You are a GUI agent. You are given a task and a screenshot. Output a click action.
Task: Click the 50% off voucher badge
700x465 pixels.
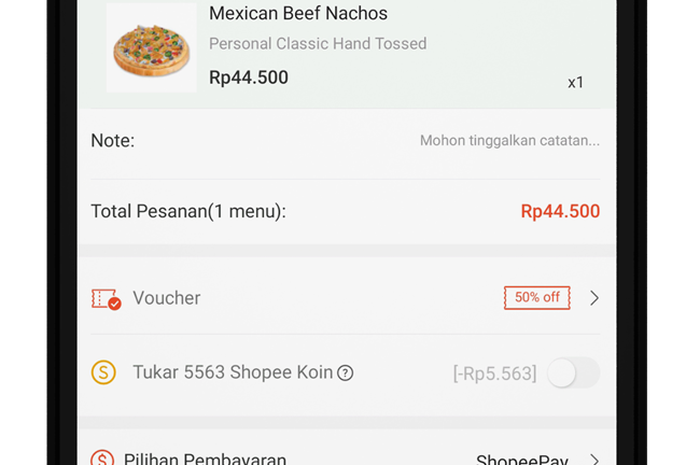pos(537,298)
